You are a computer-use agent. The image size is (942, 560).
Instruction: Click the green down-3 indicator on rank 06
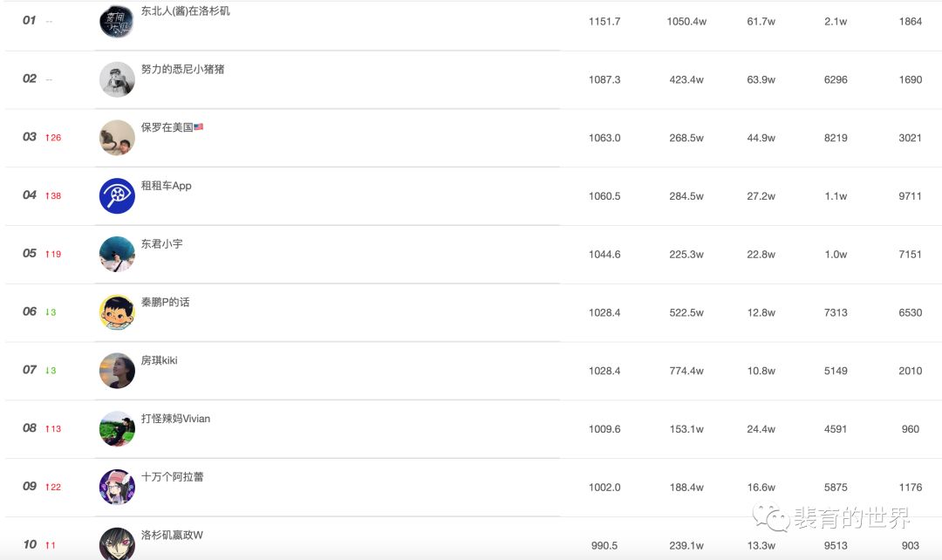tap(51, 312)
